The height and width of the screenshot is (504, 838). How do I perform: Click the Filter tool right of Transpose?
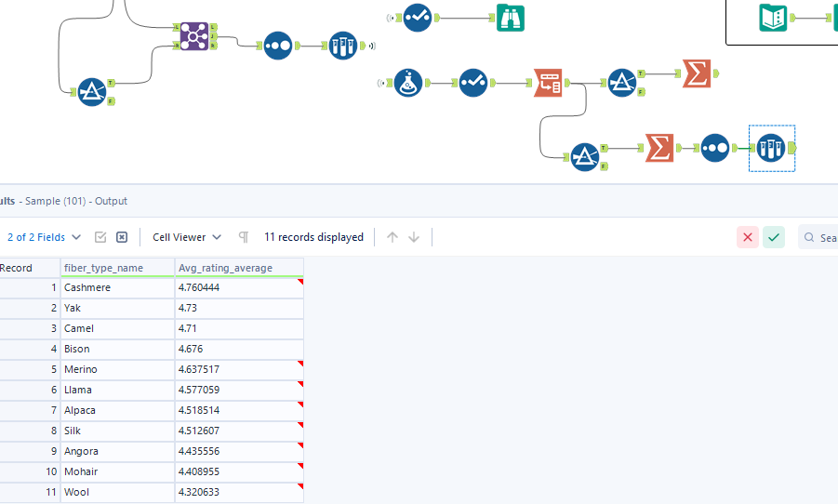pyautogui.click(x=622, y=83)
